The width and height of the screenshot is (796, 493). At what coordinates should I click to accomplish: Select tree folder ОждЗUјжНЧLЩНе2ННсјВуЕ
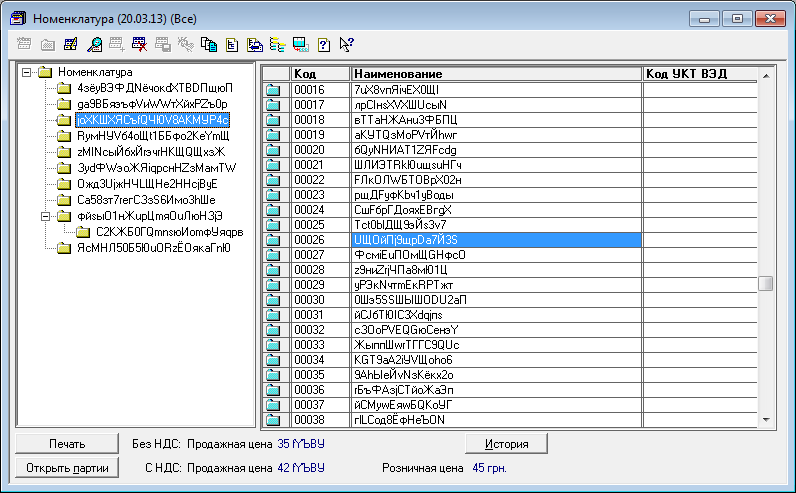[147, 184]
